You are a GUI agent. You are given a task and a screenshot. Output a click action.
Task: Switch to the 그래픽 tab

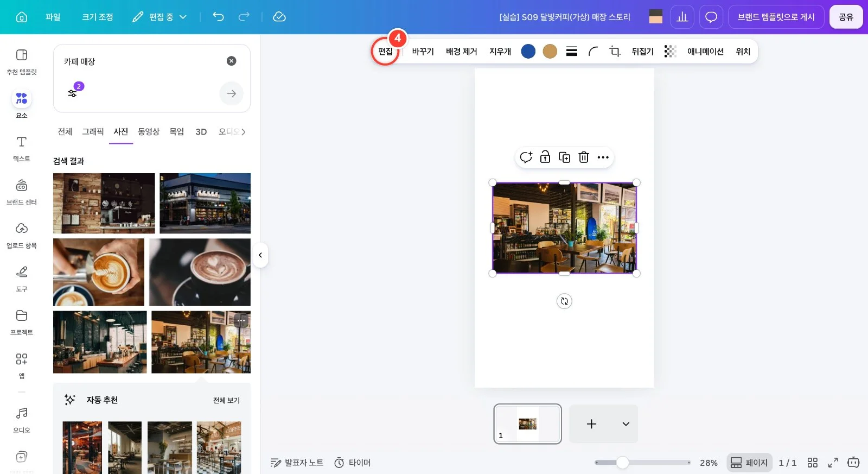point(93,131)
